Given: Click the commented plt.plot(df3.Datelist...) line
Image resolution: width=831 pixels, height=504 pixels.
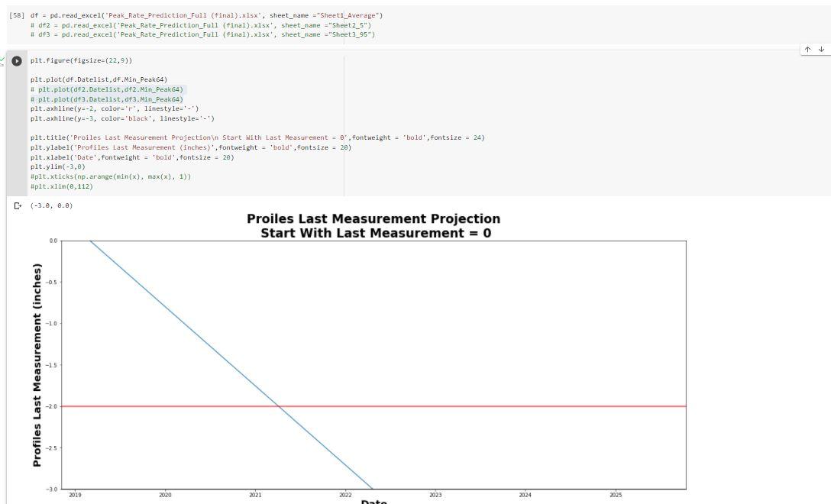Looking at the screenshot, I should pyautogui.click(x=106, y=99).
